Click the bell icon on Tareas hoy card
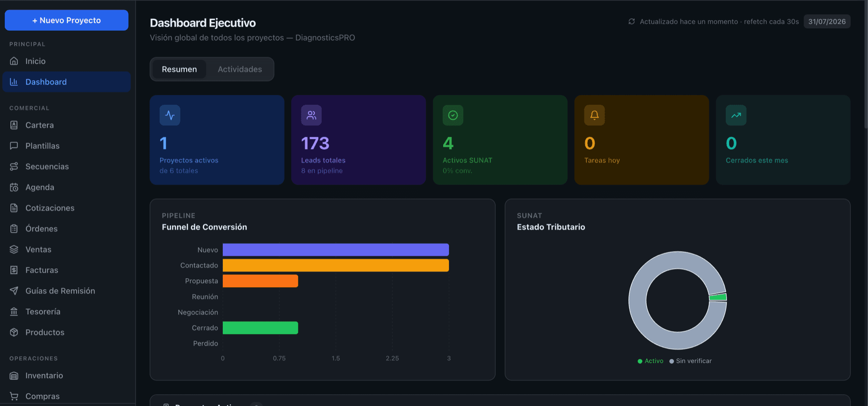This screenshot has height=406, width=868. coord(595,115)
